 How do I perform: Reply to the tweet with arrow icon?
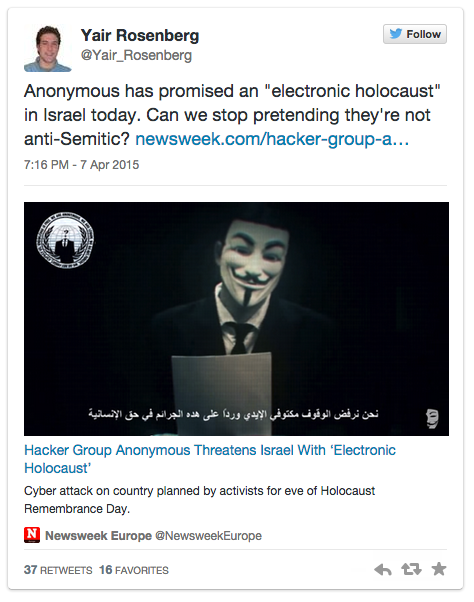[x=383, y=569]
